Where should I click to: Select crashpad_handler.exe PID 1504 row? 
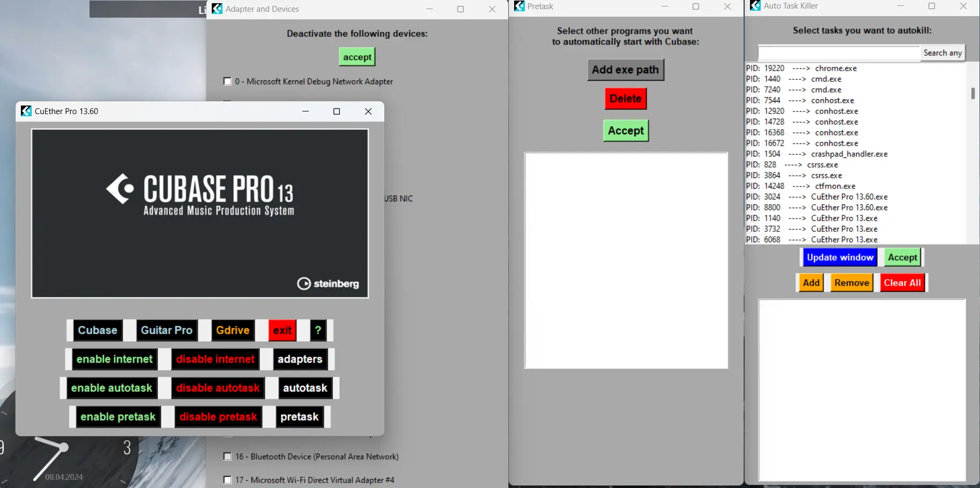(x=856, y=154)
